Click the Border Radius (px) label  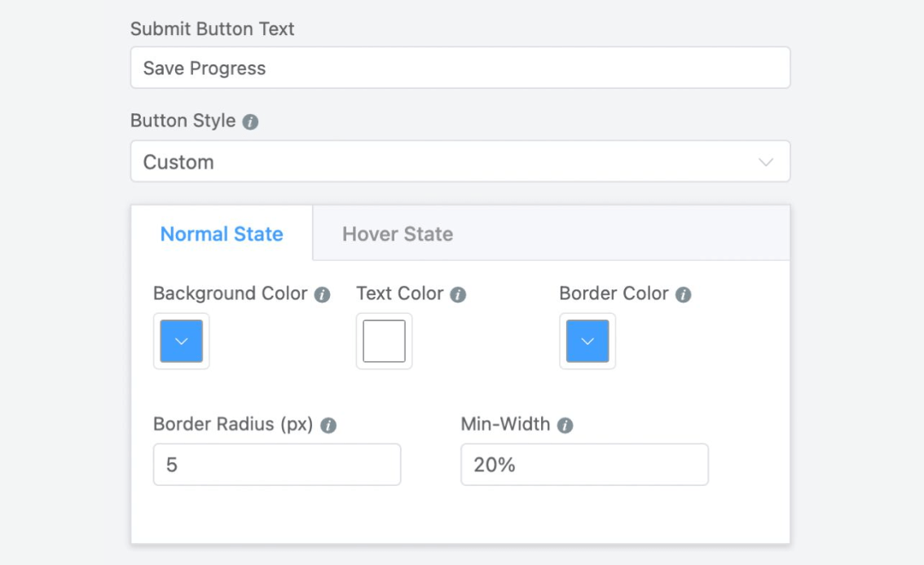pos(233,425)
